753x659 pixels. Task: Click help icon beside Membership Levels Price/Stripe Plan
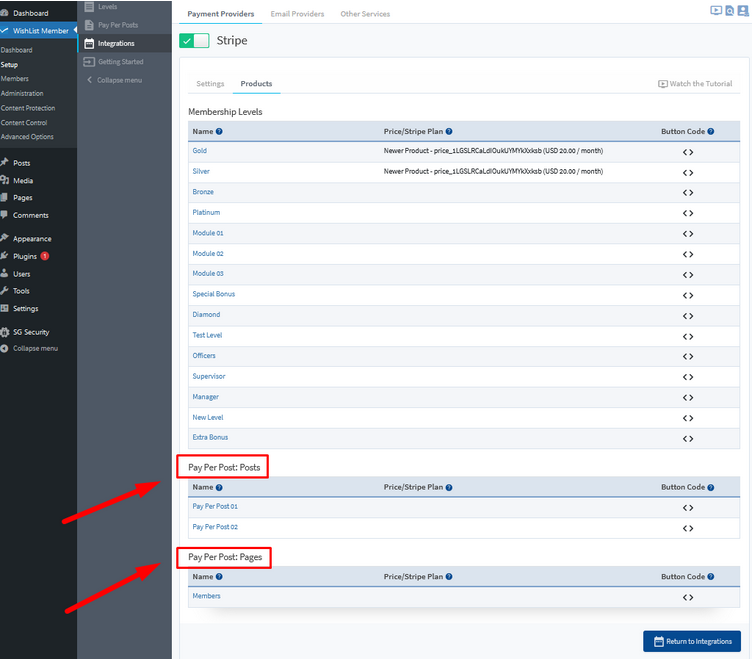click(x=449, y=132)
